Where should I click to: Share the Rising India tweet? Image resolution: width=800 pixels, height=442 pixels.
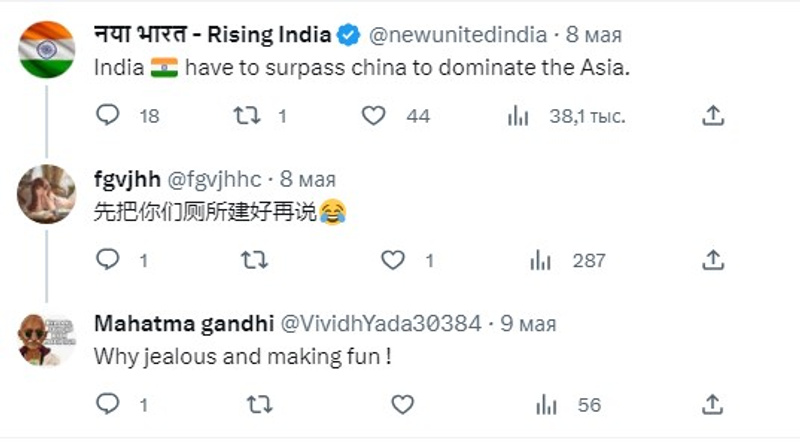(712, 116)
